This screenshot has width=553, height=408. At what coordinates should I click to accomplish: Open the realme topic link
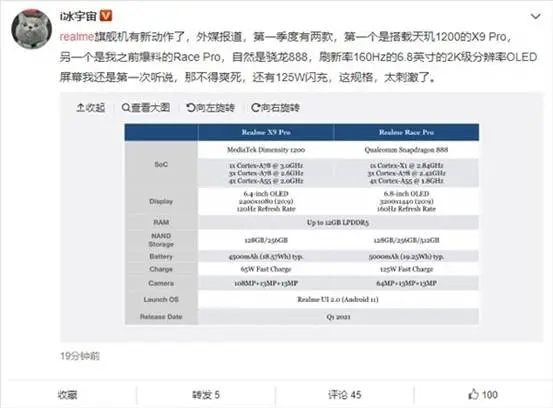pyautogui.click(x=77, y=36)
